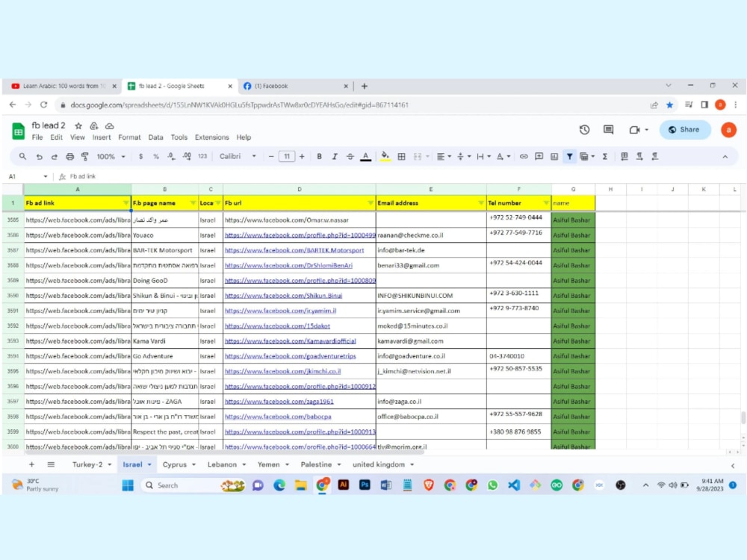Click the functions sigma icon
747x560 pixels.
(604, 156)
